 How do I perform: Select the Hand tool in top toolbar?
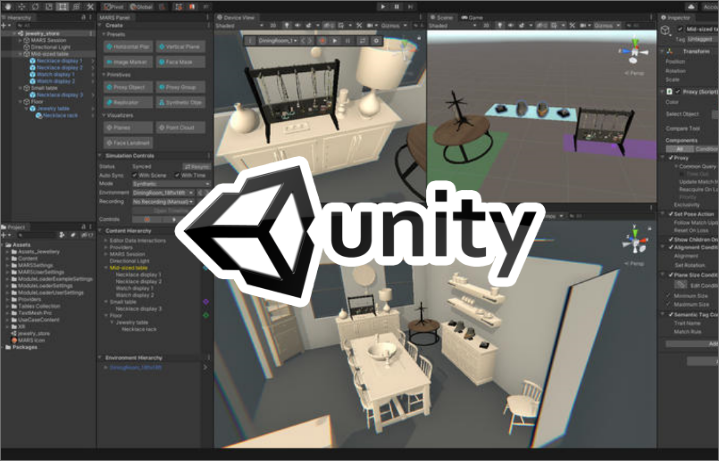pos(8,7)
